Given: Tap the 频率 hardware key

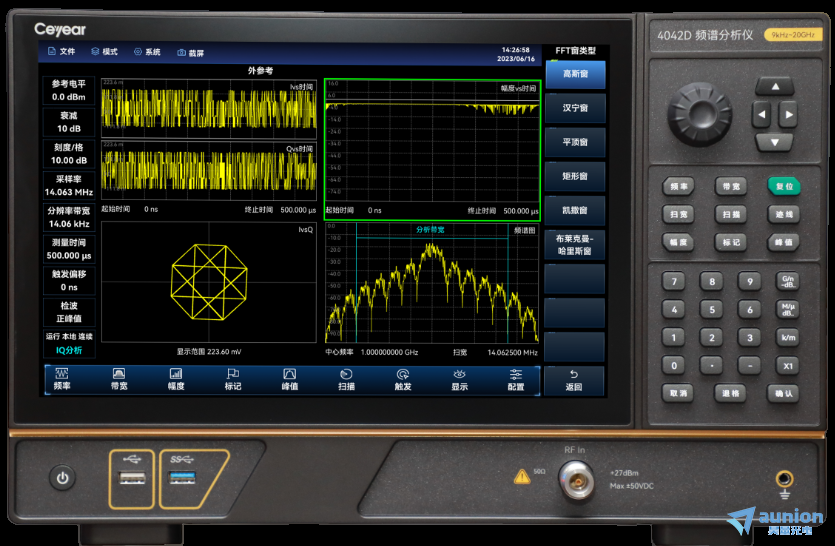Looking at the screenshot, I should coord(678,187).
